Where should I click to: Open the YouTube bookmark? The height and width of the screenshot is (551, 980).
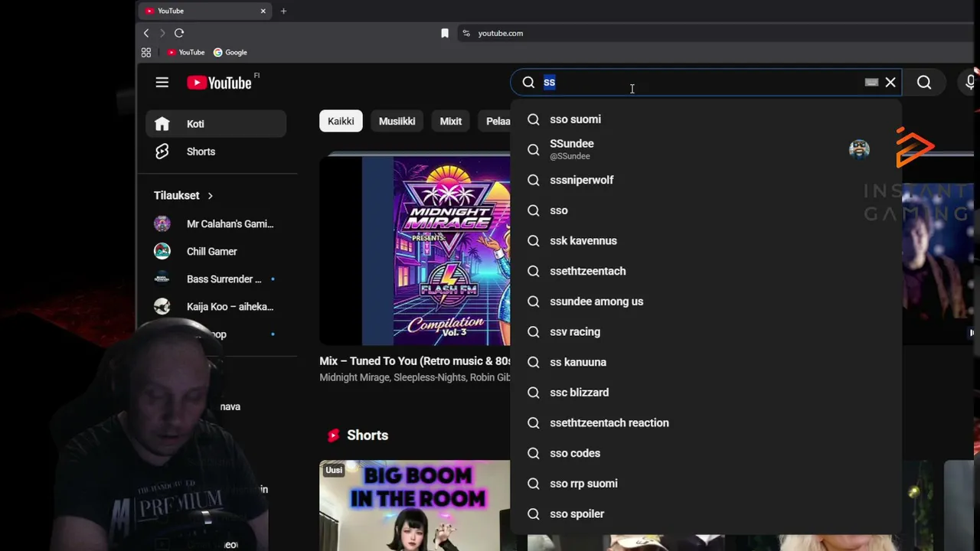coord(186,52)
